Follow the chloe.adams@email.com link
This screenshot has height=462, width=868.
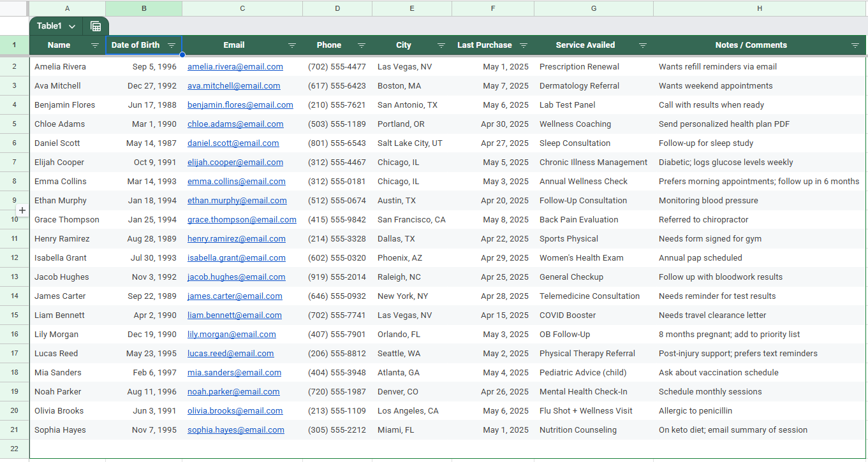235,124
